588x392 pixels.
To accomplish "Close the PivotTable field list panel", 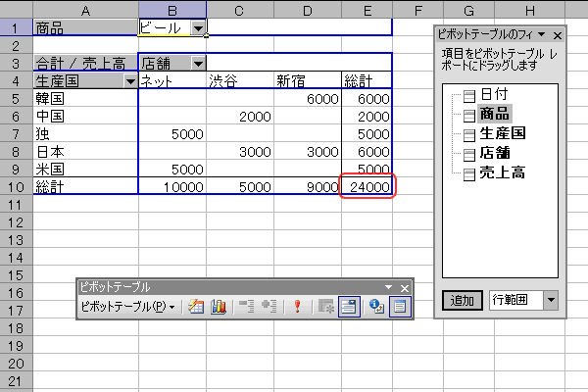I will tap(558, 35).
